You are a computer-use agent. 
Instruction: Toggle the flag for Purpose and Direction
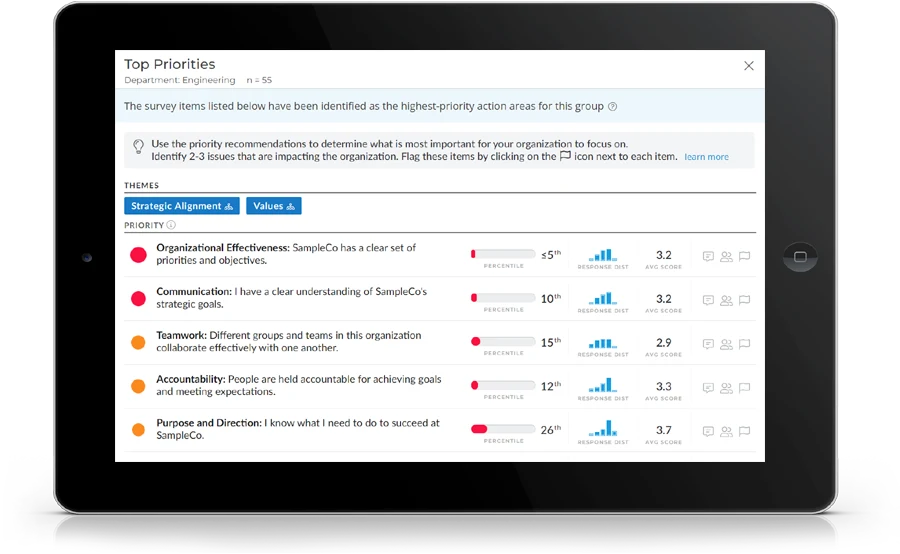[x=744, y=432]
